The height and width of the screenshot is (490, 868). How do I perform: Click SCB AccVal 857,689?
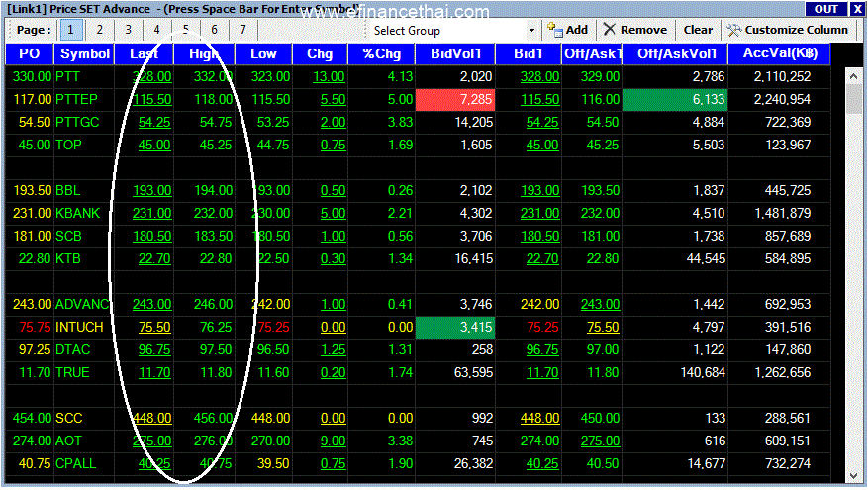[x=788, y=236]
